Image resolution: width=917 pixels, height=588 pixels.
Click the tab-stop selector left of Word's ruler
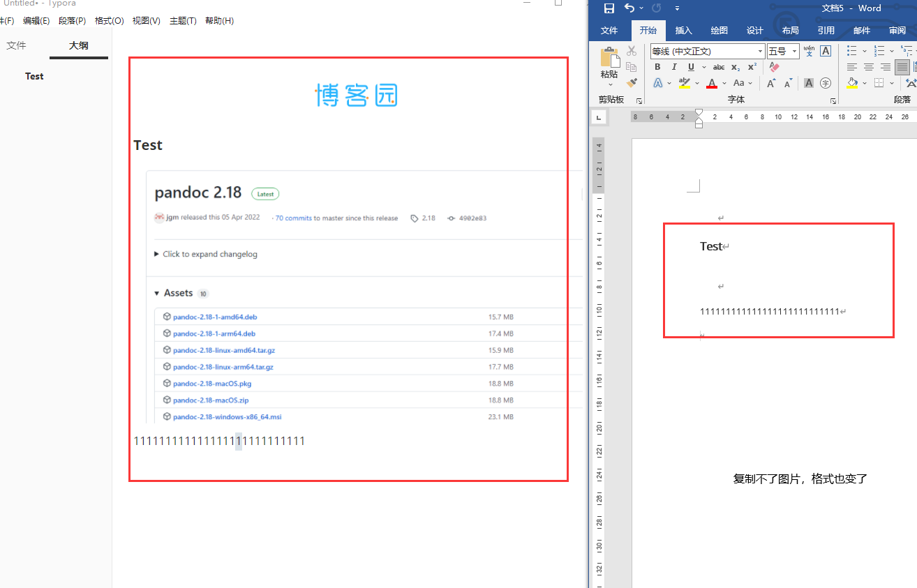click(599, 117)
